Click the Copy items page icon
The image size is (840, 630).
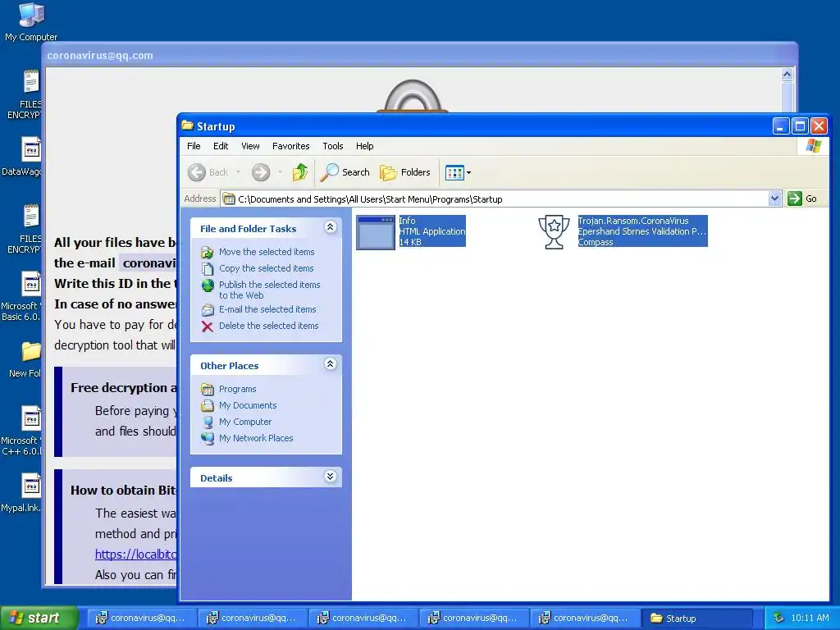208,269
